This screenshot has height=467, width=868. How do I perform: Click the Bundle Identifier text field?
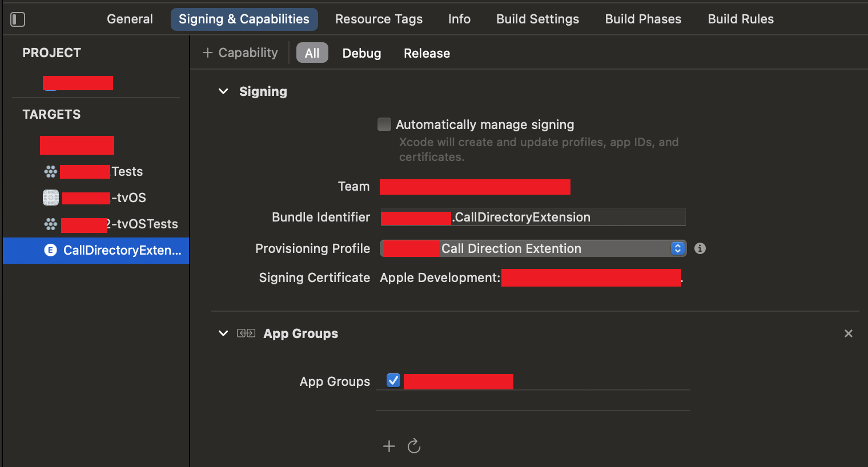(568, 218)
